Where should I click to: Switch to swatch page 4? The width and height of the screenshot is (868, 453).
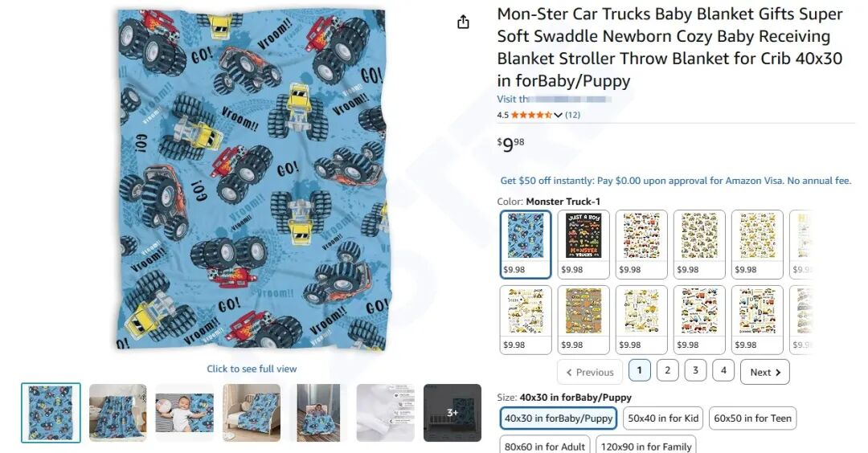pyautogui.click(x=723, y=370)
